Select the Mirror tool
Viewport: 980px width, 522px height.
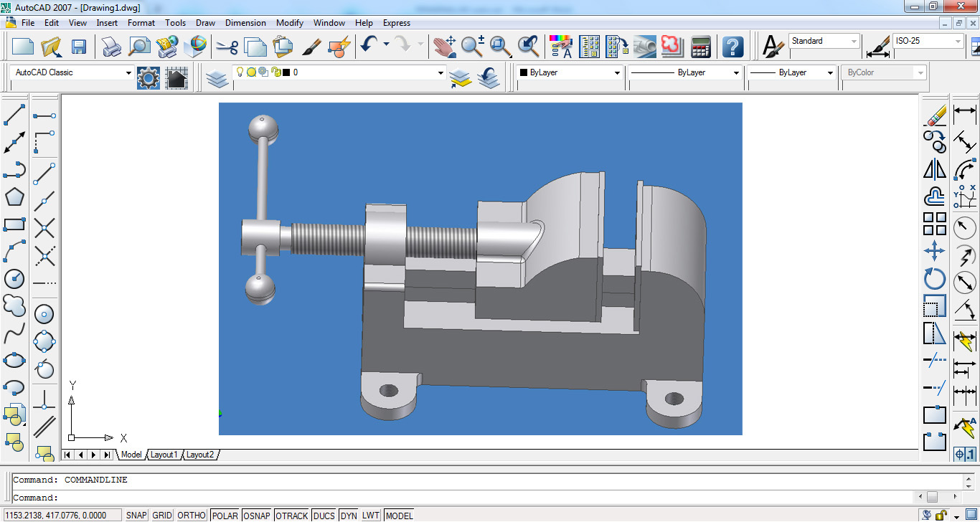(934, 169)
